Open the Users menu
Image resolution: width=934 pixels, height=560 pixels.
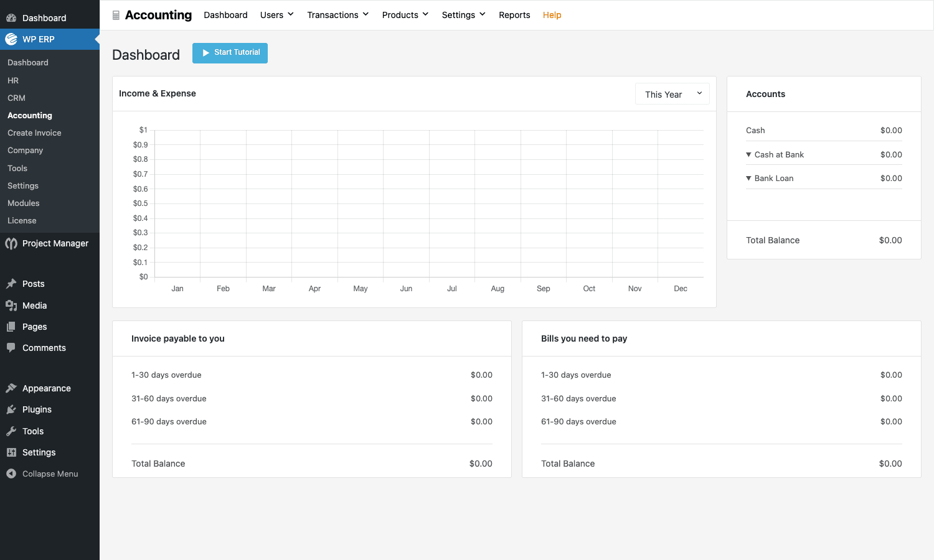coord(277,15)
